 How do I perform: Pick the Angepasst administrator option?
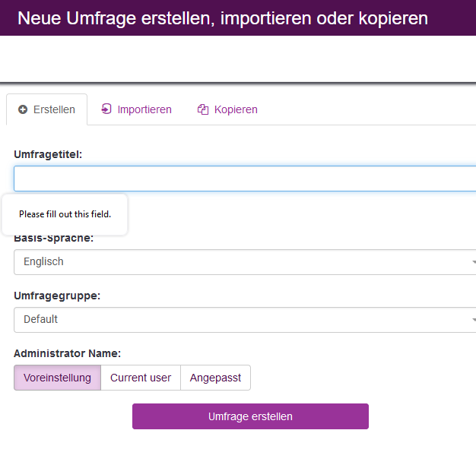click(215, 378)
